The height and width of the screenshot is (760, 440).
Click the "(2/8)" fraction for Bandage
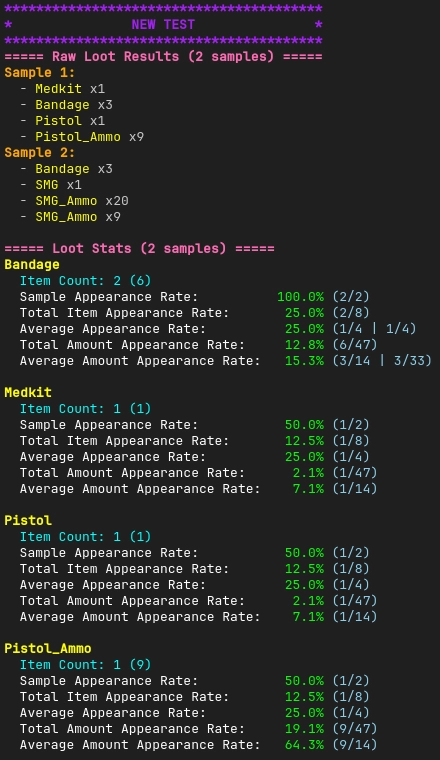(x=351, y=312)
